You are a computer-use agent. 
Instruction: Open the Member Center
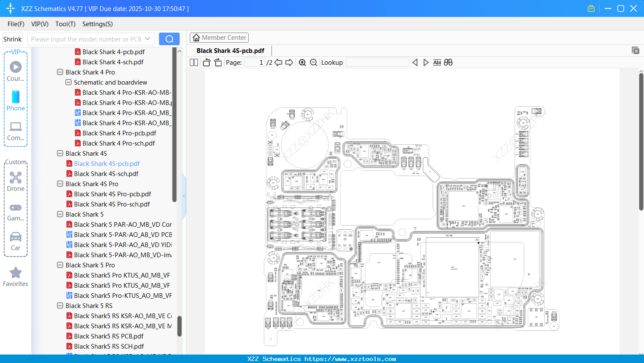[219, 37]
